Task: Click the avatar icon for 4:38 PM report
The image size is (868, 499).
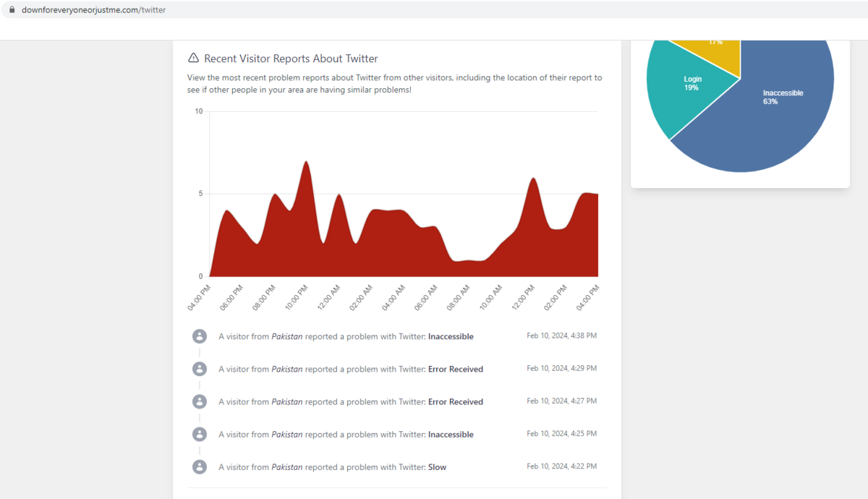Action: (x=200, y=336)
